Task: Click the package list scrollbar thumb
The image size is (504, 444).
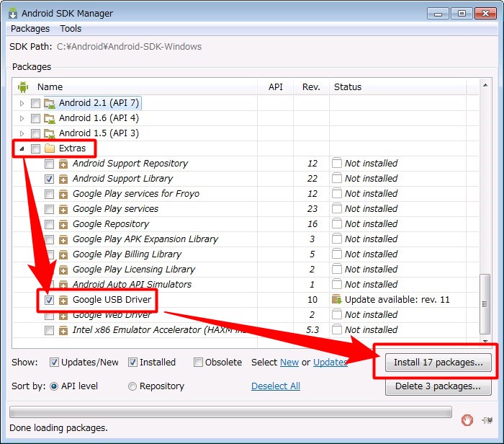Action: 485,304
